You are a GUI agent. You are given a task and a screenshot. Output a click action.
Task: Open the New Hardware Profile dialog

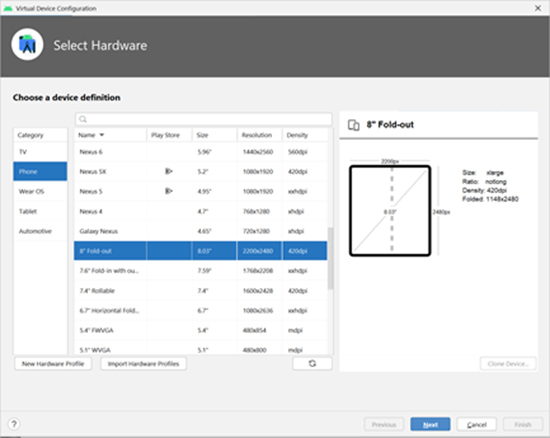pyautogui.click(x=53, y=364)
